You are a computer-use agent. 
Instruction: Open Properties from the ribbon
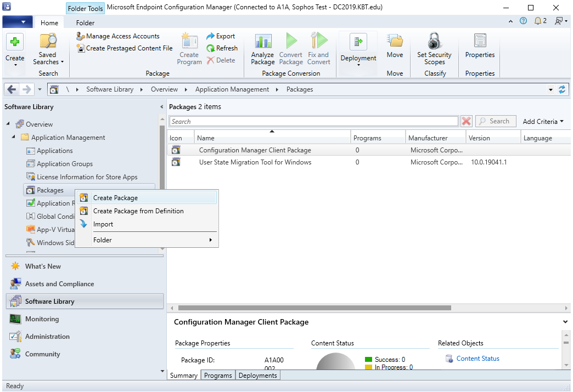480,47
